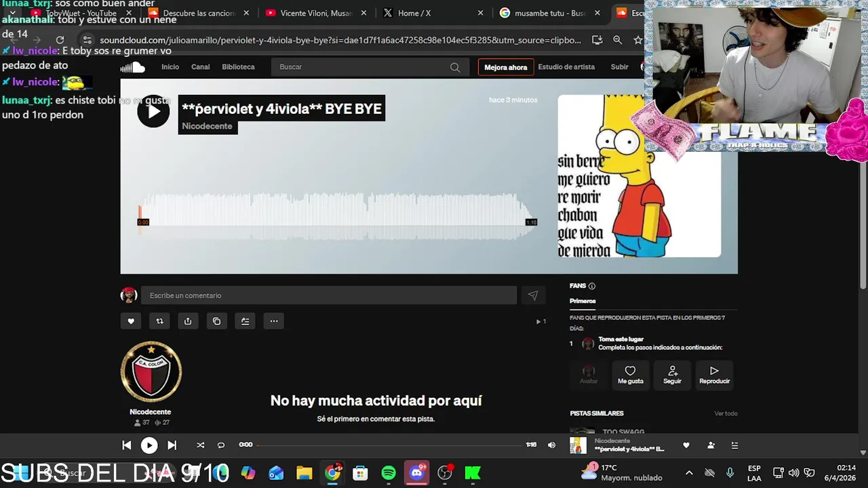Viewport: 868px width, 488px height.
Task: Play the BYE BYE track from the header
Action: click(x=153, y=110)
